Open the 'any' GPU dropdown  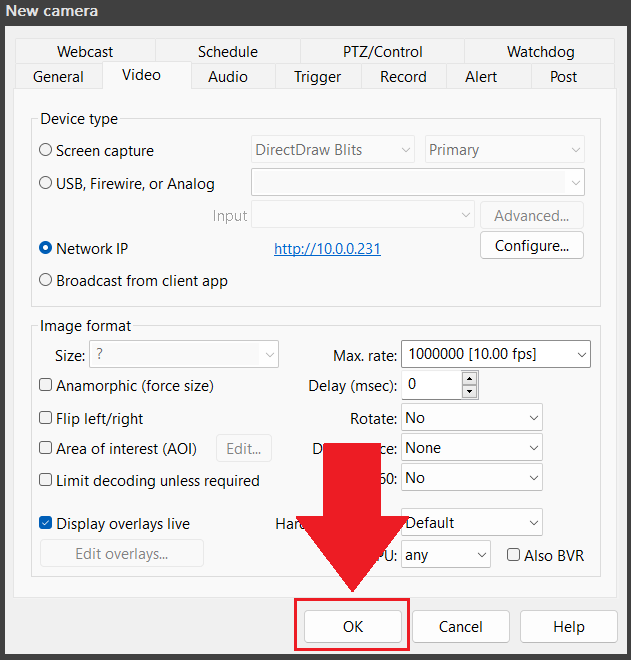coord(445,554)
